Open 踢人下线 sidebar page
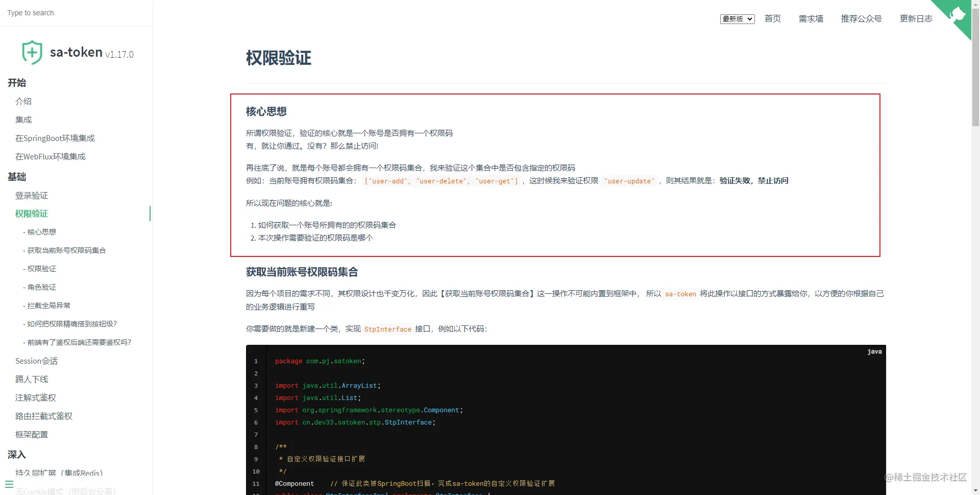 (x=32, y=379)
